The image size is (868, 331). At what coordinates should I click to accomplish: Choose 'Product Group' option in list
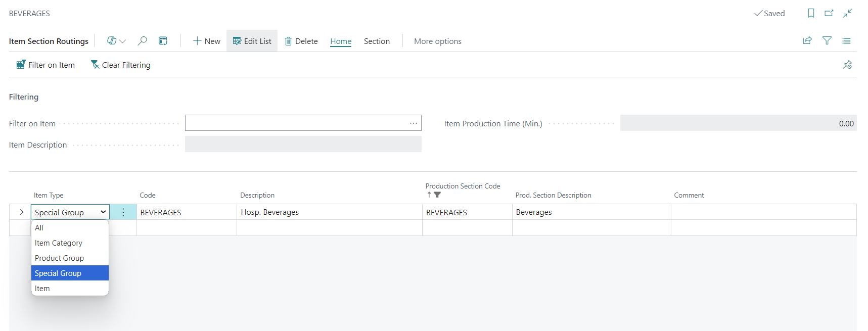[59, 258]
